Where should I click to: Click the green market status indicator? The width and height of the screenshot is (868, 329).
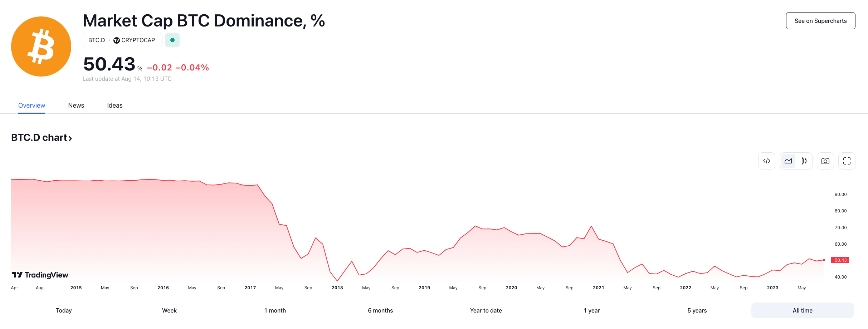[172, 40]
